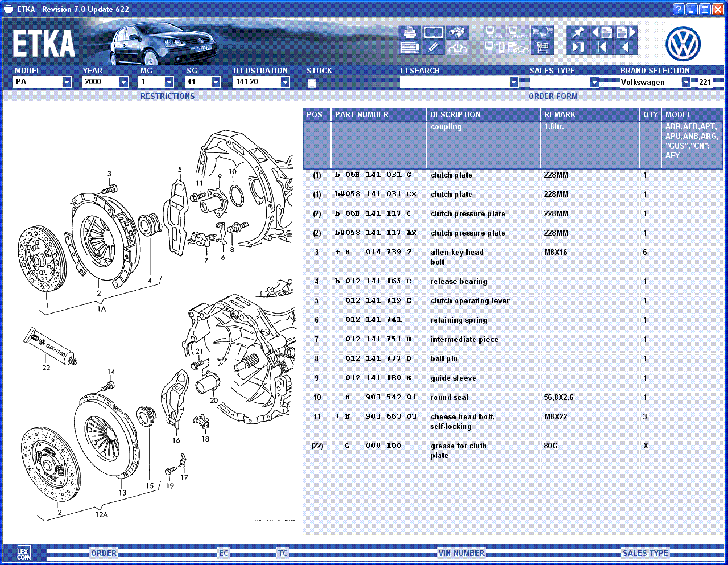Click the LEXCOM logo in bottom bar
Image resolution: width=728 pixels, height=565 pixels.
23,553
